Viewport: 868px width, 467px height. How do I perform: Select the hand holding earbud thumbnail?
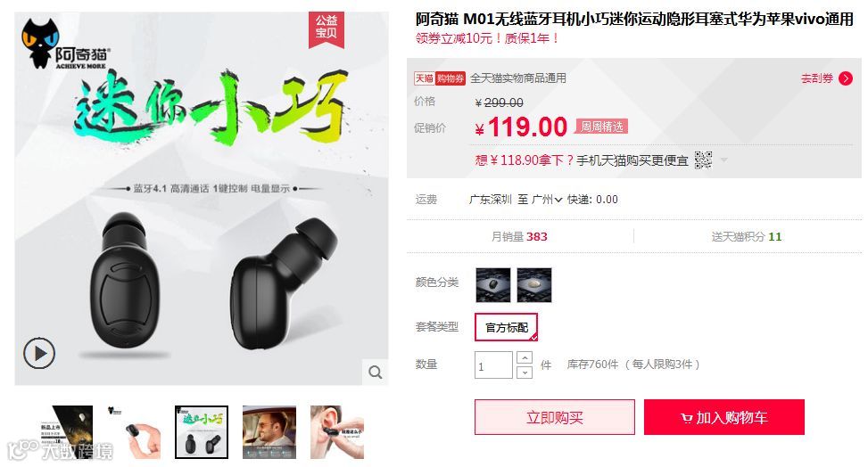[134, 432]
